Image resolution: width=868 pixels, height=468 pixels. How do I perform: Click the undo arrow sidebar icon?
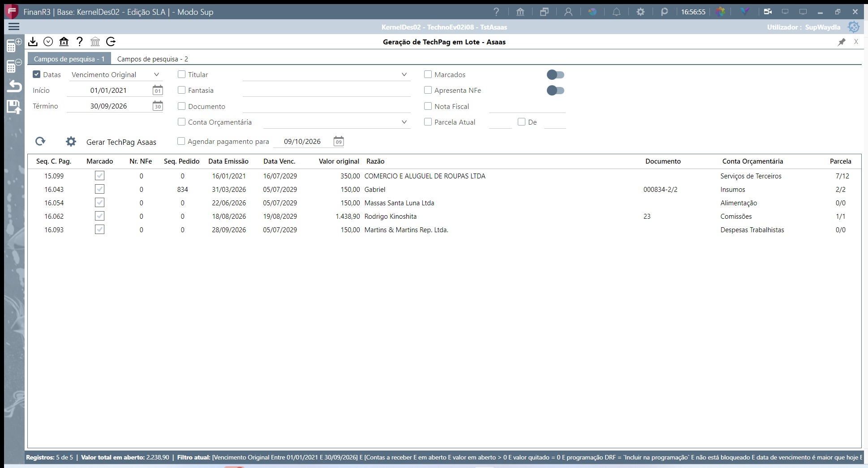pos(14,86)
